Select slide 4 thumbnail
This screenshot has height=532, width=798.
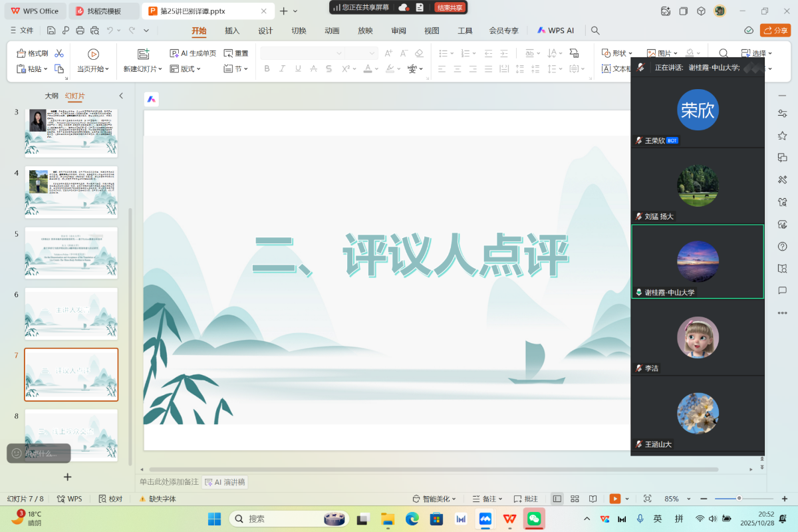[x=71, y=192]
